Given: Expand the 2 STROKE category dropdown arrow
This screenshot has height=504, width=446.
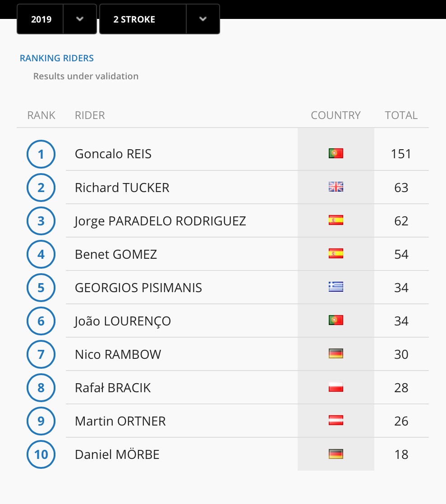Looking at the screenshot, I should coord(203,19).
